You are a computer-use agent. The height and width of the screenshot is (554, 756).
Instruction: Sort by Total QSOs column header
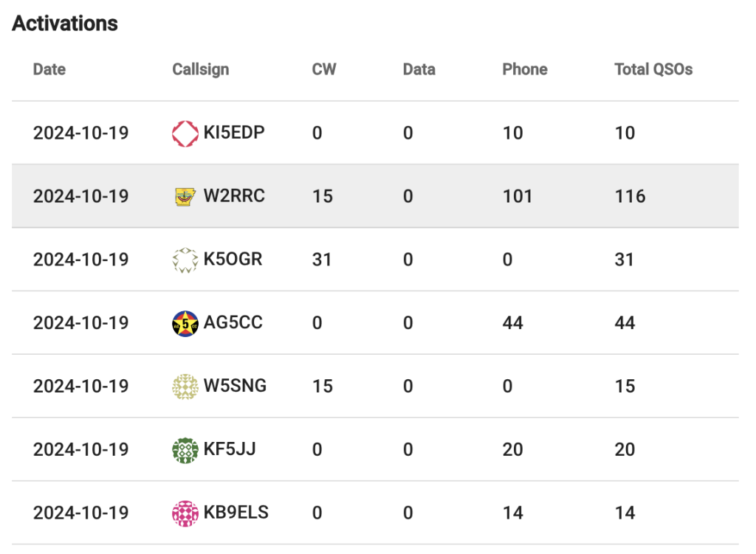pyautogui.click(x=653, y=69)
